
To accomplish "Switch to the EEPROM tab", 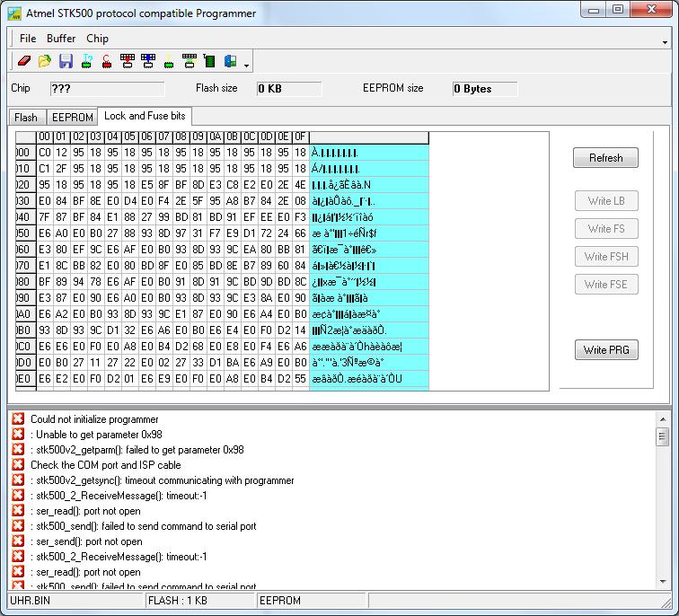I will coord(73,118).
